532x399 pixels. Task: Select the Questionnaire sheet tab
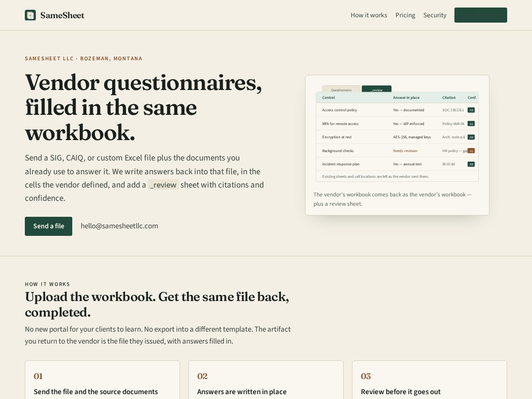pos(341,90)
